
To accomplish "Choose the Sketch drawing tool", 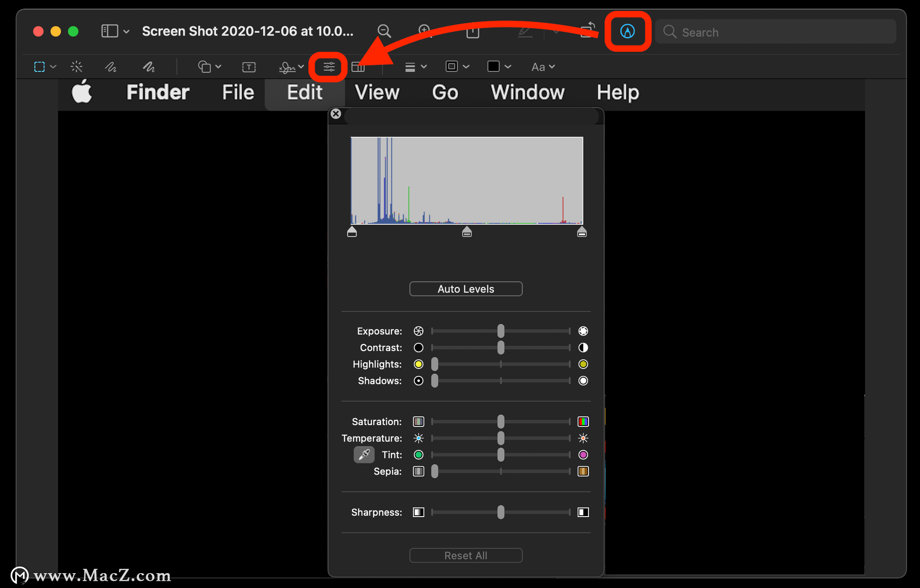I will (x=111, y=67).
